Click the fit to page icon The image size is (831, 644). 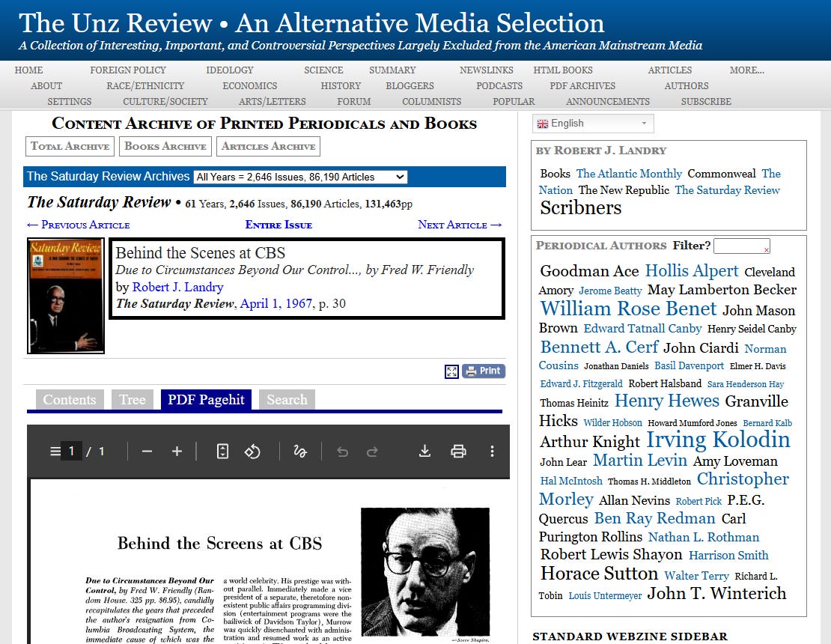(x=222, y=452)
